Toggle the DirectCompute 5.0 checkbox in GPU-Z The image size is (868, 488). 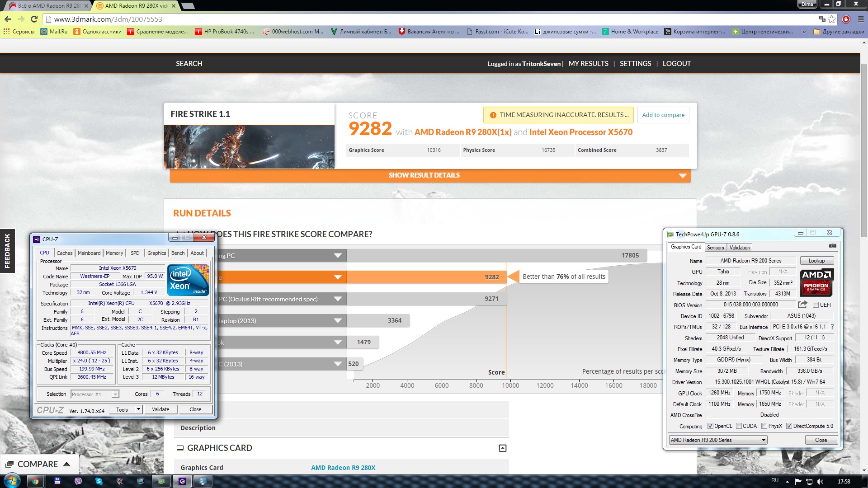[x=789, y=426]
